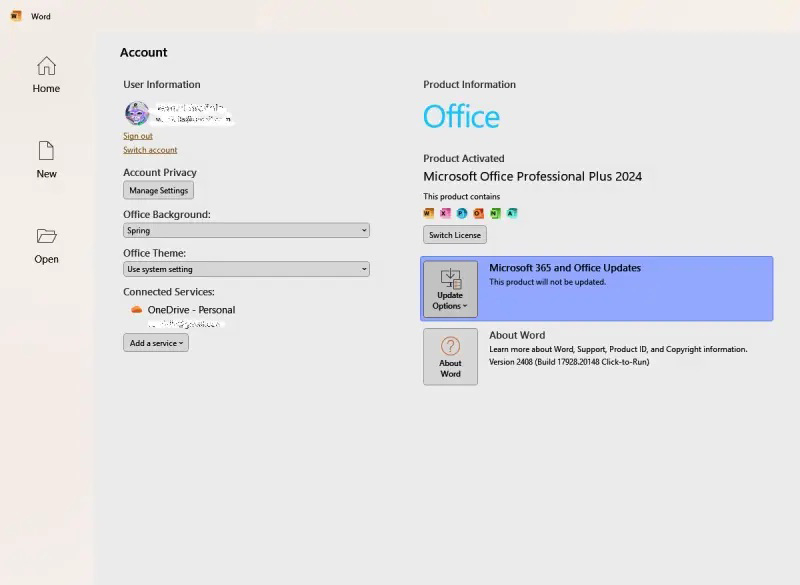
Task: Click the Word app logo in the title bar
Action: [x=16, y=16]
